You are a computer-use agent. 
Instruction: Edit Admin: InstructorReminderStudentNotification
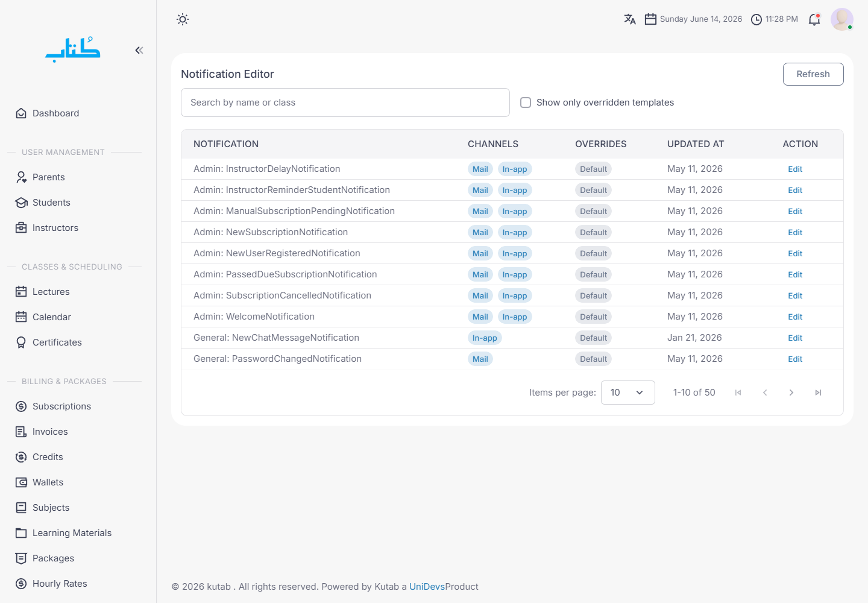(x=795, y=191)
